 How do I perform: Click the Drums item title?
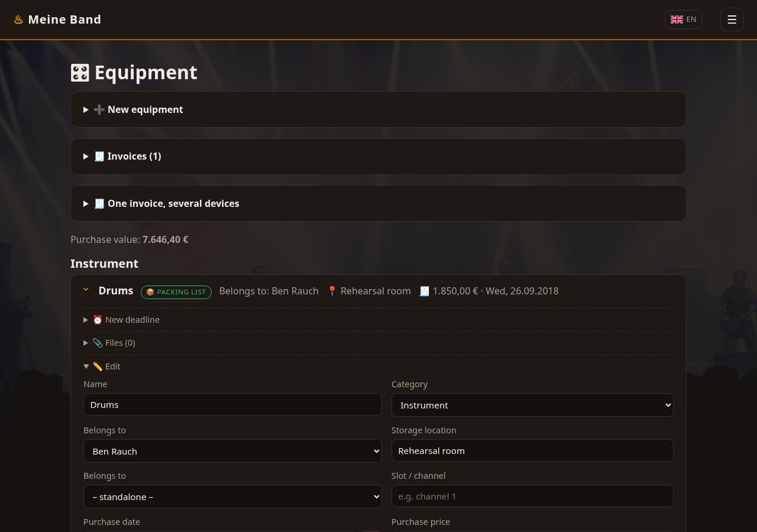click(116, 291)
